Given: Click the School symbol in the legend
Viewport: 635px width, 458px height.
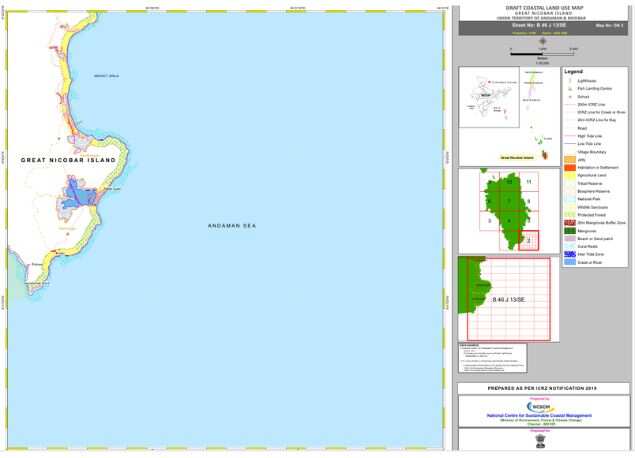Looking at the screenshot, I should click(x=570, y=97).
